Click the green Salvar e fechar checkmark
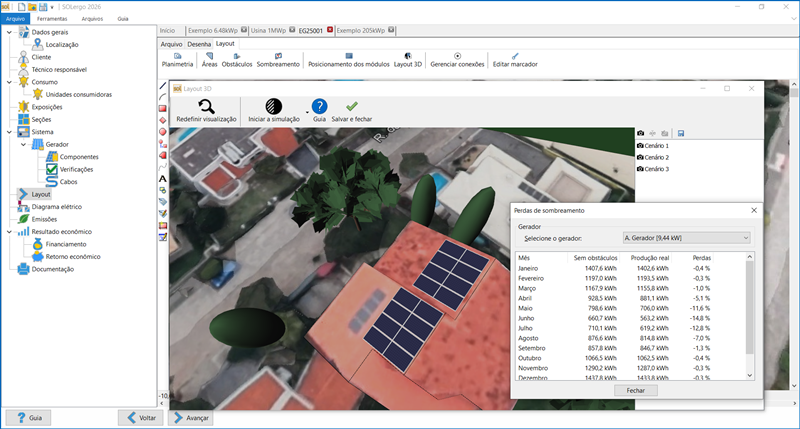 coord(351,105)
